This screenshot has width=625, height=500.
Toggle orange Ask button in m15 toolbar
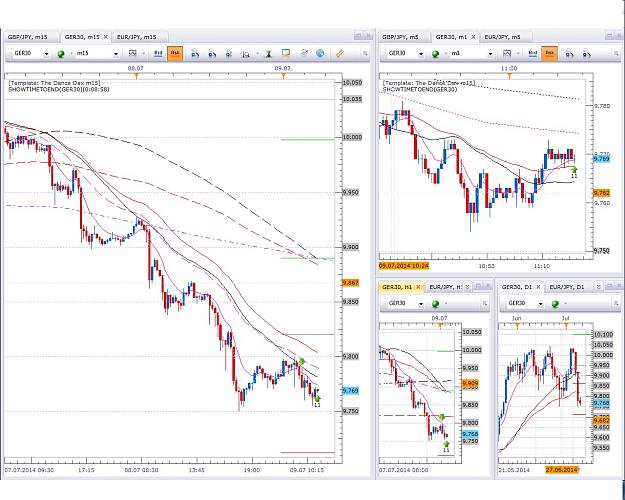[x=175, y=53]
